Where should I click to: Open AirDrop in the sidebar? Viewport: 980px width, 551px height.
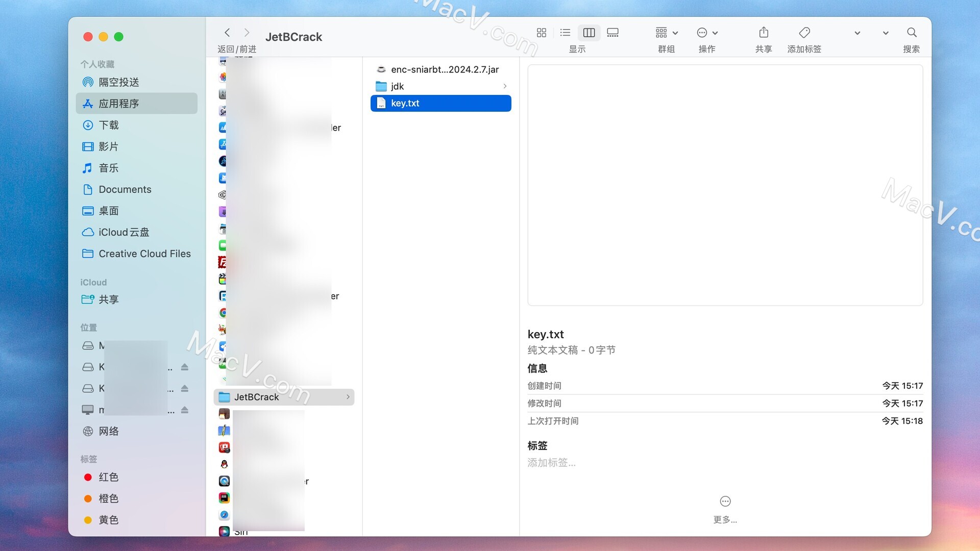click(118, 82)
